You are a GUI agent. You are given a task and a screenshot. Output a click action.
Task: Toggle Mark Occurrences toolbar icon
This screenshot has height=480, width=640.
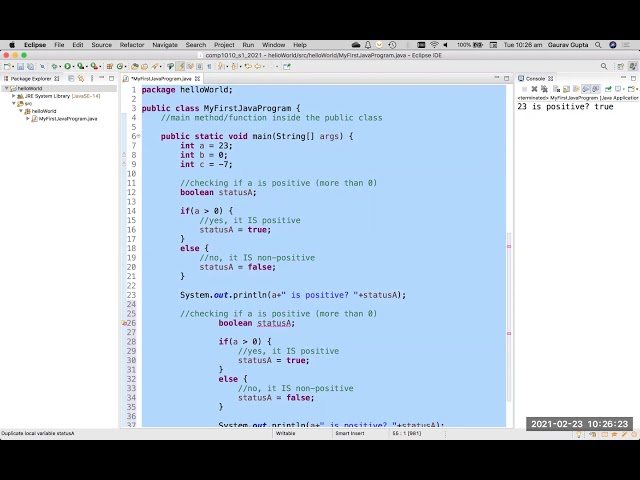[180, 67]
